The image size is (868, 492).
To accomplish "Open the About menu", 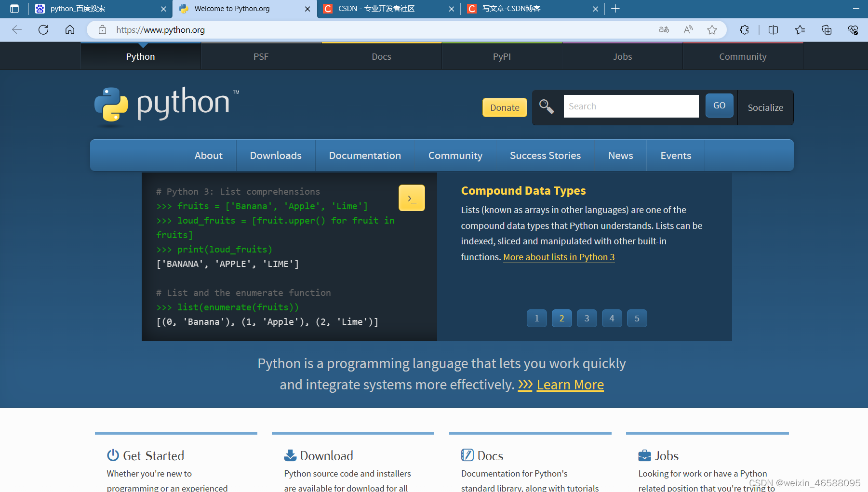I will click(x=208, y=155).
